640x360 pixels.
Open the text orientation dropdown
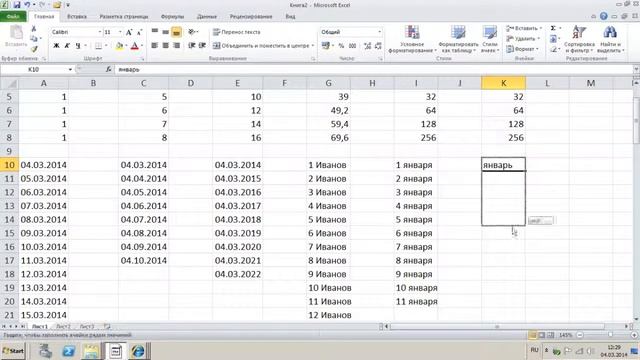(x=193, y=32)
